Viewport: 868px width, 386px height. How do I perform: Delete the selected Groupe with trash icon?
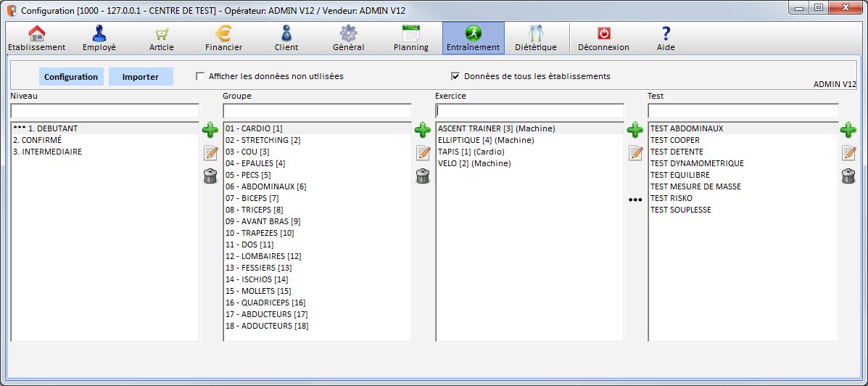423,176
